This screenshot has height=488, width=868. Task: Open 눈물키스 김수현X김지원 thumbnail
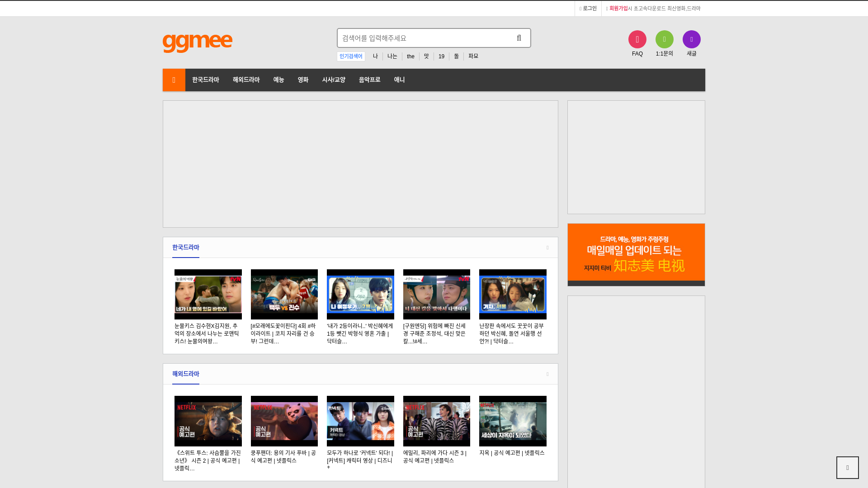pos(208,295)
